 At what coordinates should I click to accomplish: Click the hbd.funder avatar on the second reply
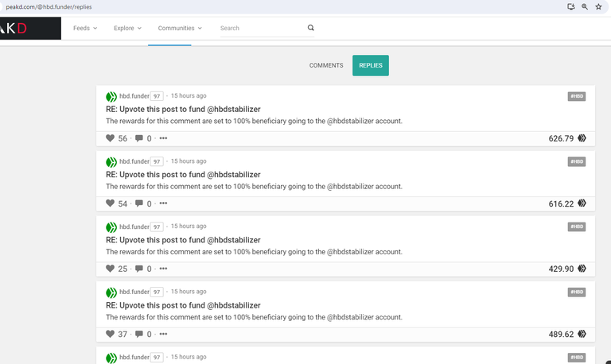(111, 162)
